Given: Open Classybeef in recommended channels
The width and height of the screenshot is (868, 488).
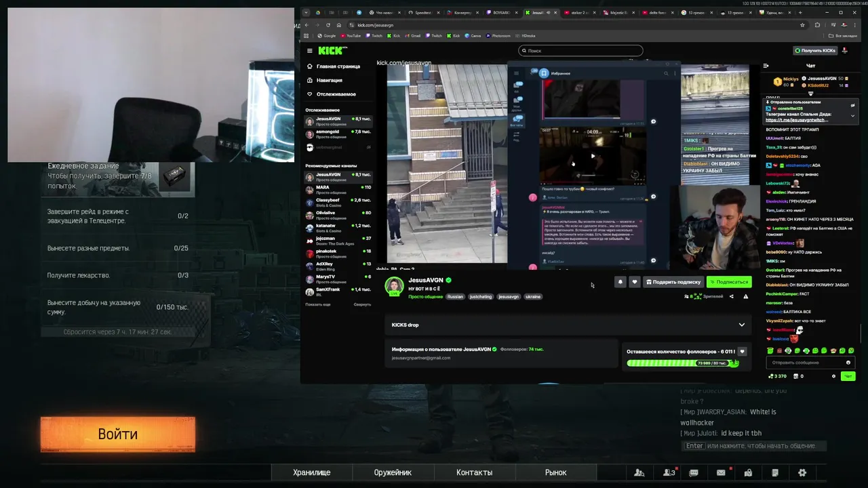Looking at the screenshot, I should pyautogui.click(x=338, y=202).
